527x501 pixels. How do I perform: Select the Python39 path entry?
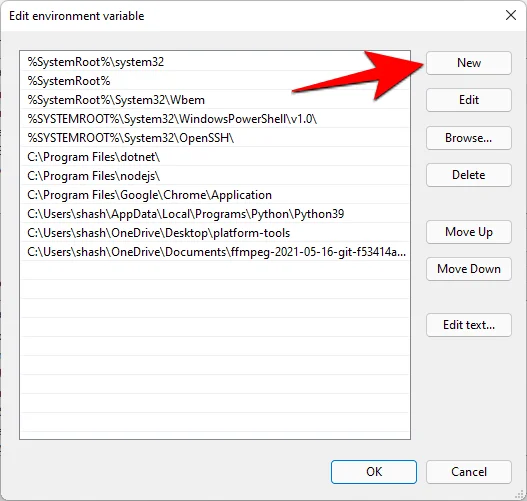[215, 214]
